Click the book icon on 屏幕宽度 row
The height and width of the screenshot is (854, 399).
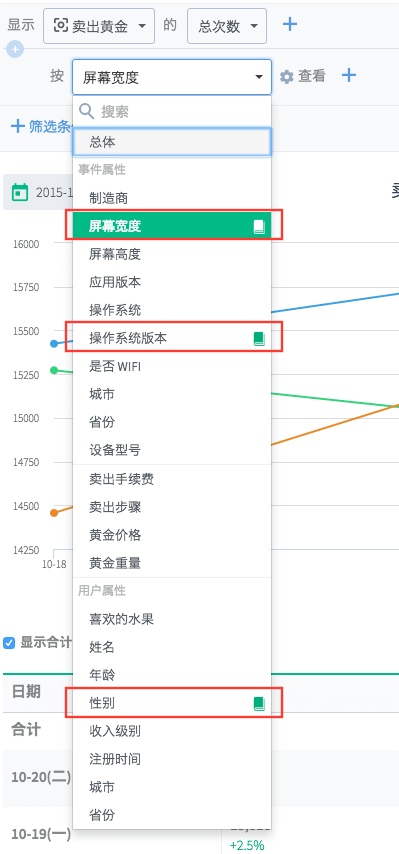coord(259,227)
